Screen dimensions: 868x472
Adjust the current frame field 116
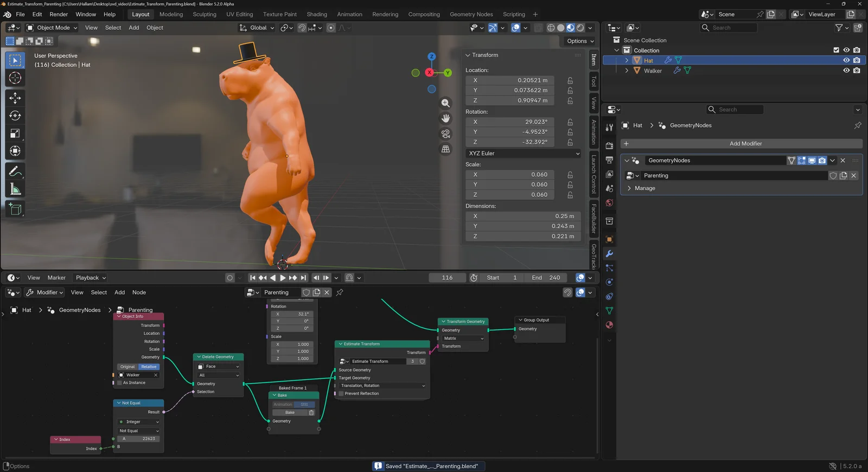coord(447,278)
